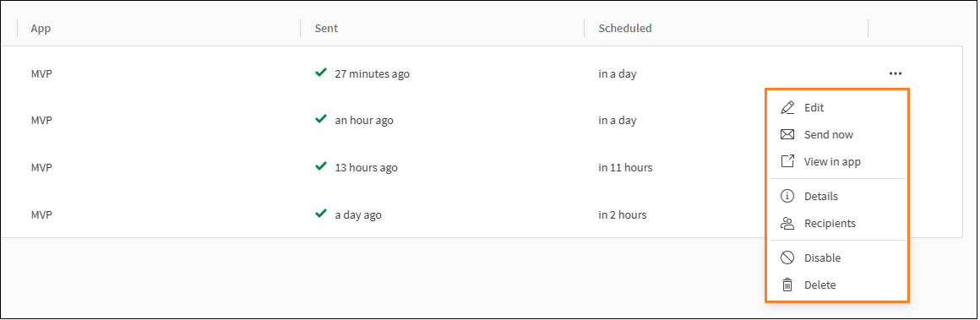Click the Details info circle icon
Screen dimensions: 980x320
(x=787, y=196)
